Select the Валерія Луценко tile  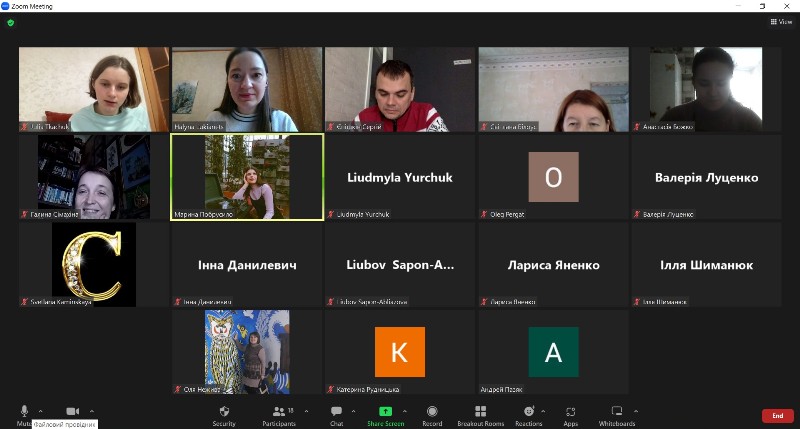pos(707,177)
